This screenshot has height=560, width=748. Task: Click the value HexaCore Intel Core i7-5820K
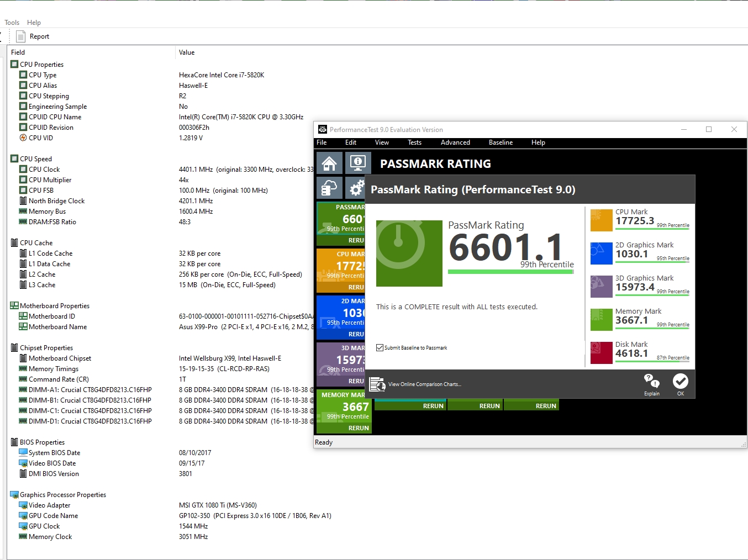coord(222,75)
